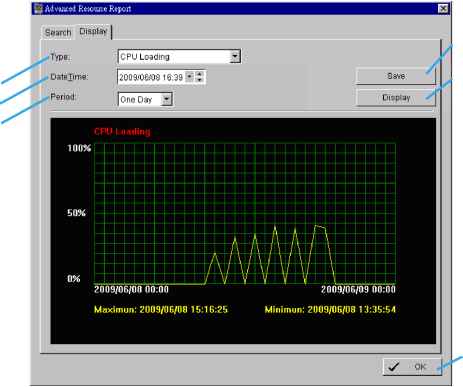Click the Save button
463x387 pixels.
coord(396,76)
